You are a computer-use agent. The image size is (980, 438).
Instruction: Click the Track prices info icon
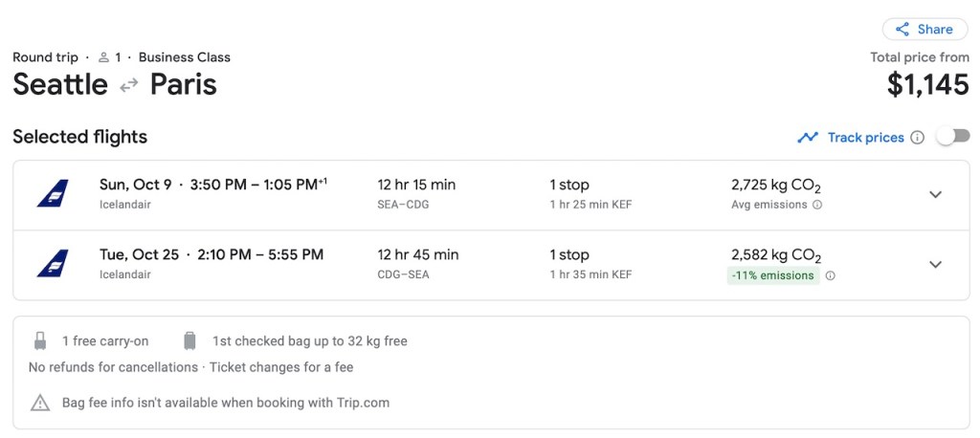tap(918, 138)
